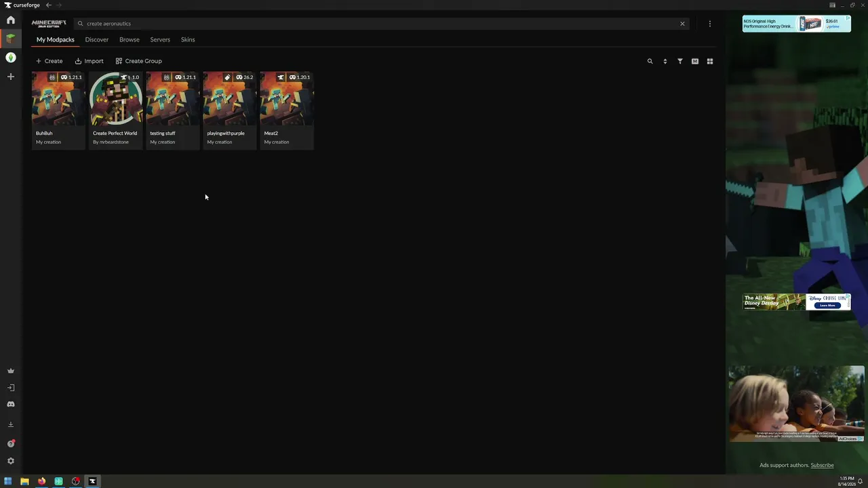The width and height of the screenshot is (868, 488).
Task: Open the Skins tab
Action: pos(188,39)
